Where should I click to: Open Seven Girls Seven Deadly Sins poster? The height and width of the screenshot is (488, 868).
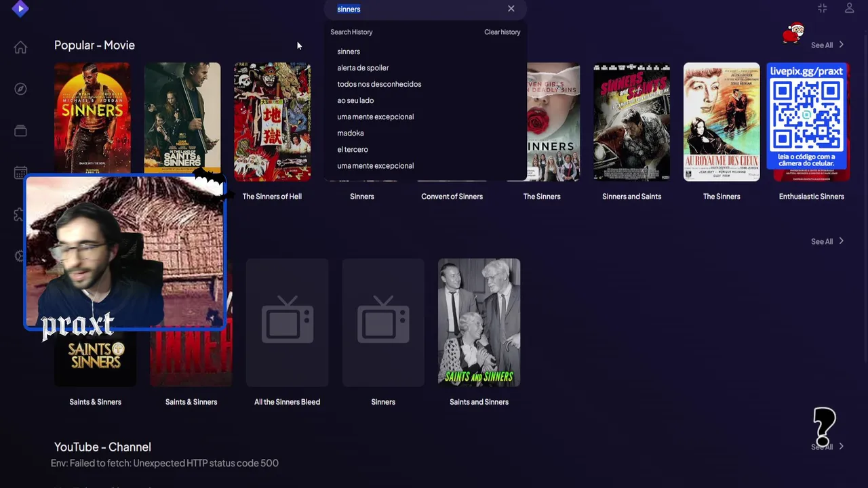click(x=553, y=121)
